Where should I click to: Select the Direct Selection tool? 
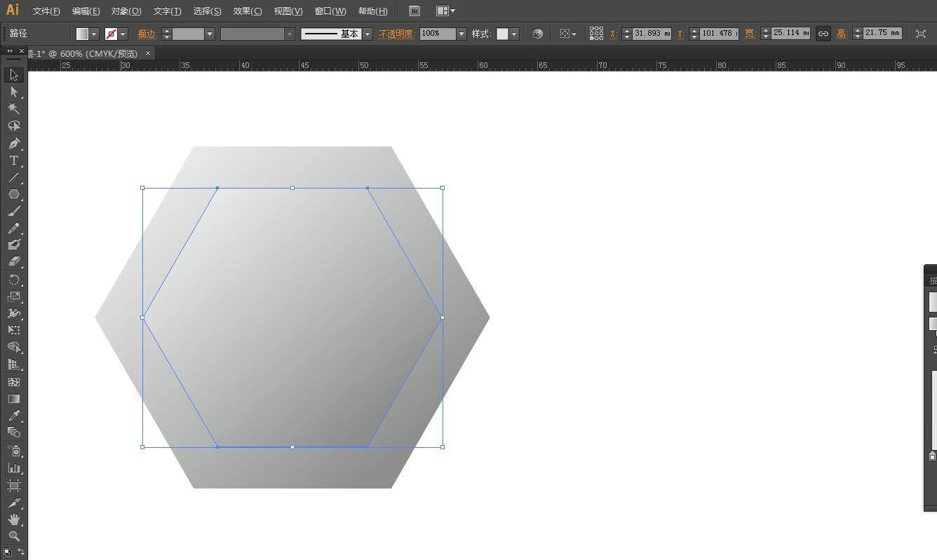click(x=13, y=91)
